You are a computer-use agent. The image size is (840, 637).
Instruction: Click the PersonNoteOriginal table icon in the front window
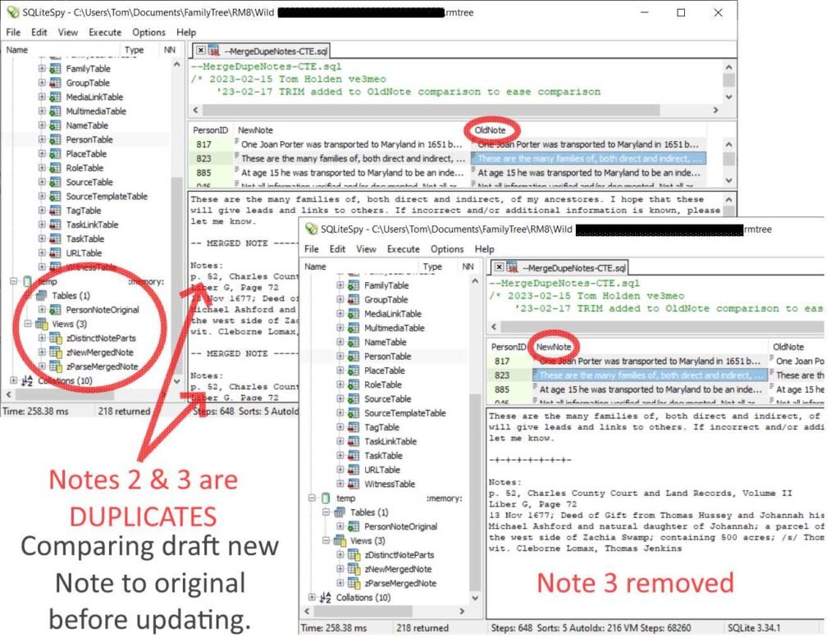pos(354,526)
